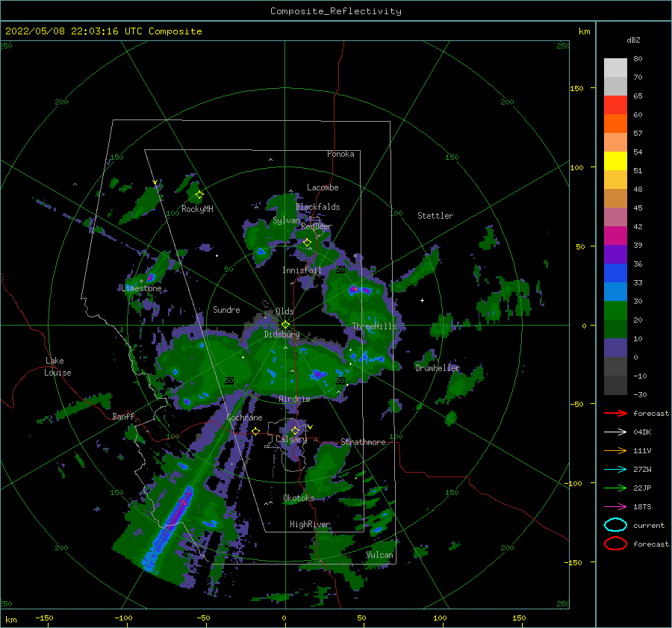
Task: Click the 04DK legend text
Action: point(642,432)
